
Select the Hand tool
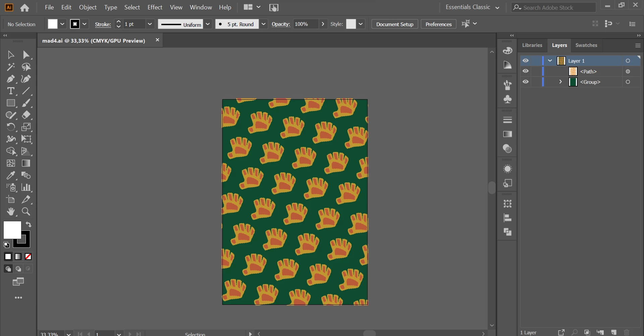(11, 212)
